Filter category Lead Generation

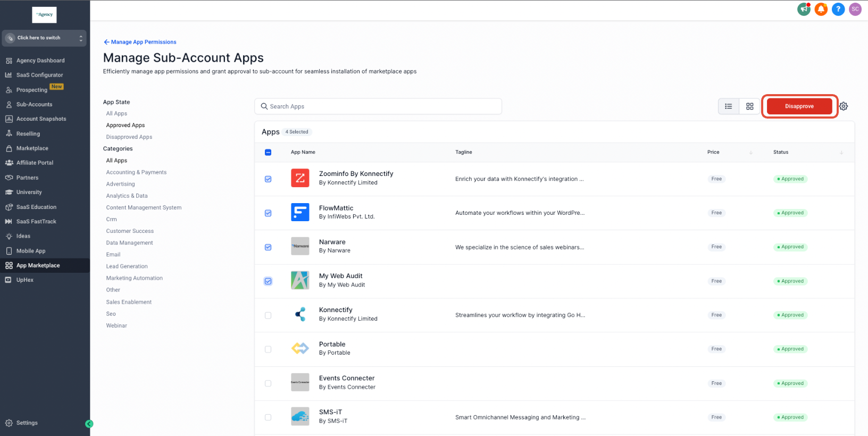[127, 266]
